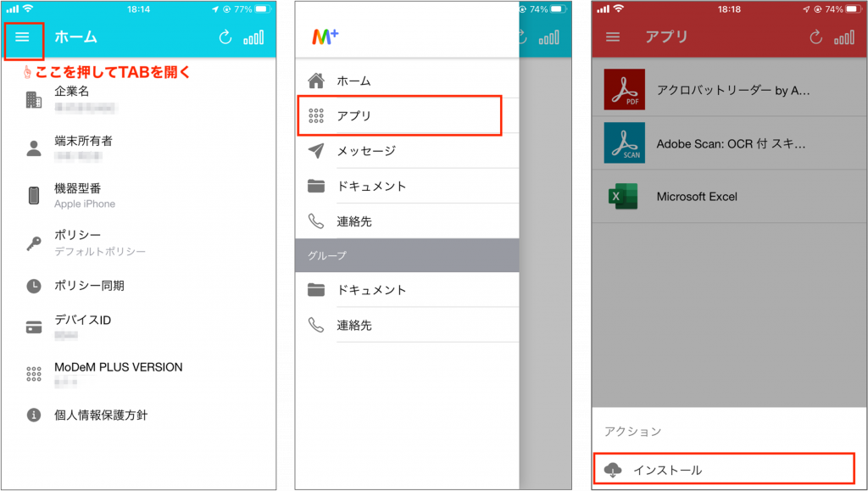Select ホーム in the side drawer menu
The width and height of the screenshot is (868, 491).
point(353,81)
